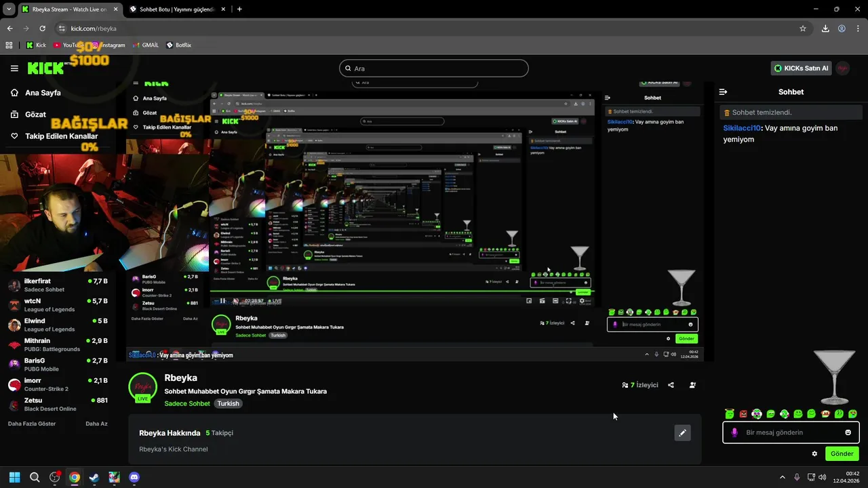Open Chrome three-dot menu
868x488 pixels.
(x=858, y=28)
